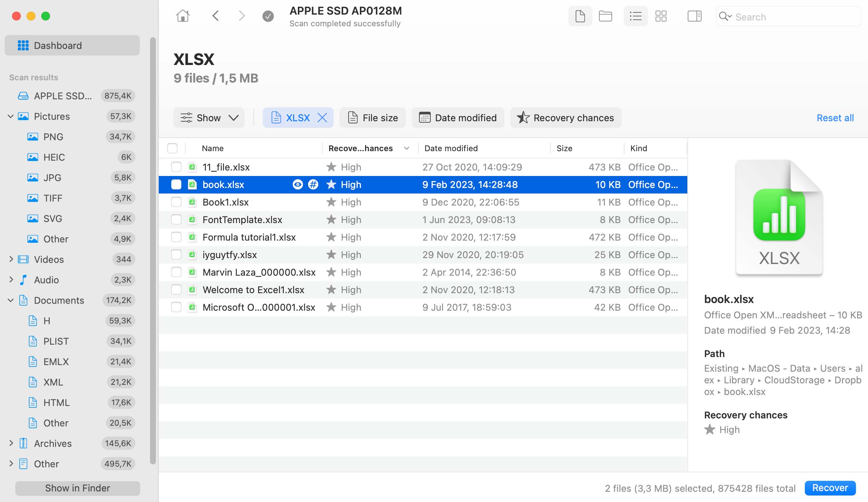The height and width of the screenshot is (502, 868).
Task: Expand the Videos category in sidebar
Action: point(10,259)
